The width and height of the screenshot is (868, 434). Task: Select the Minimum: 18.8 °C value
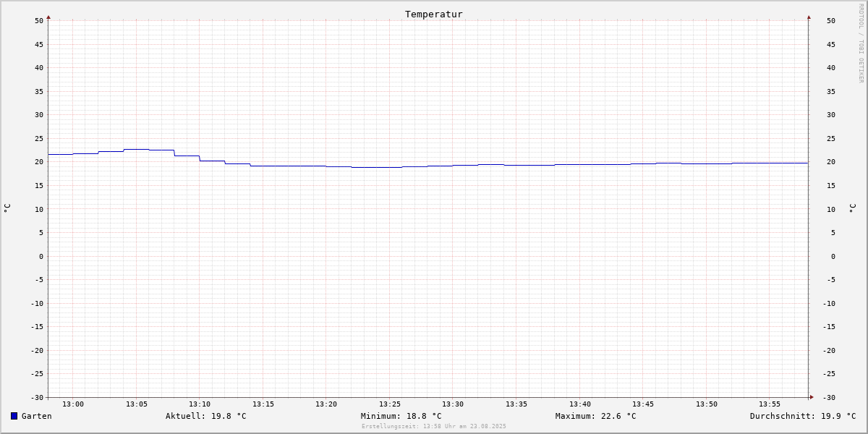click(x=401, y=416)
